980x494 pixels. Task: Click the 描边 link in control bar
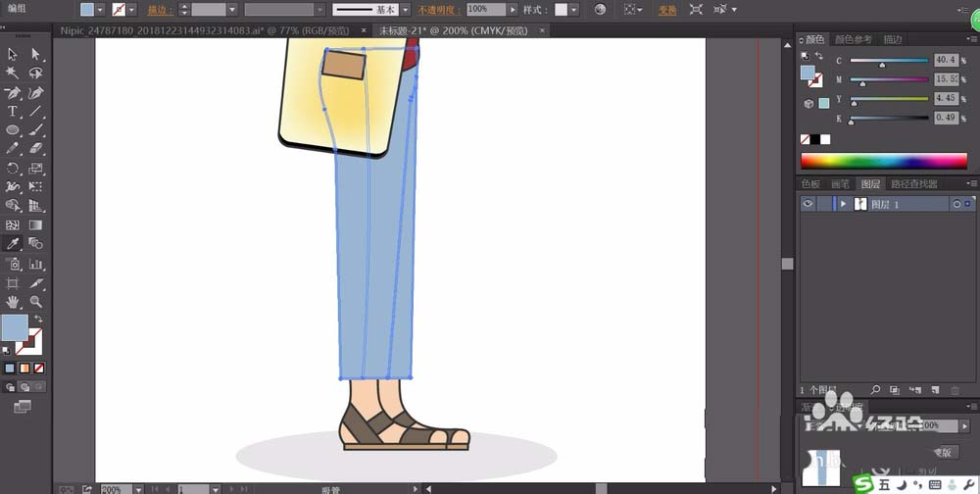160,10
